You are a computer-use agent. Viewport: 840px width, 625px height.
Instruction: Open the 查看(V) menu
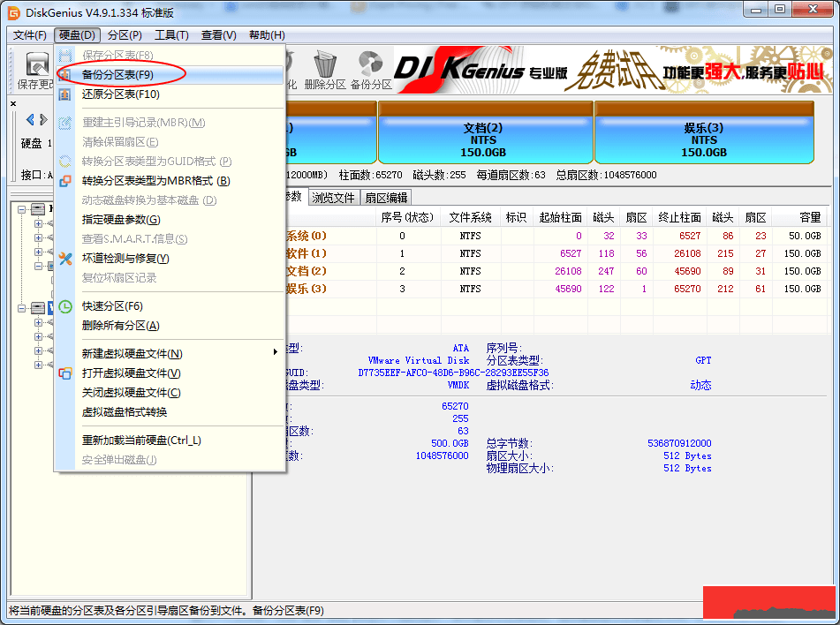(x=218, y=34)
